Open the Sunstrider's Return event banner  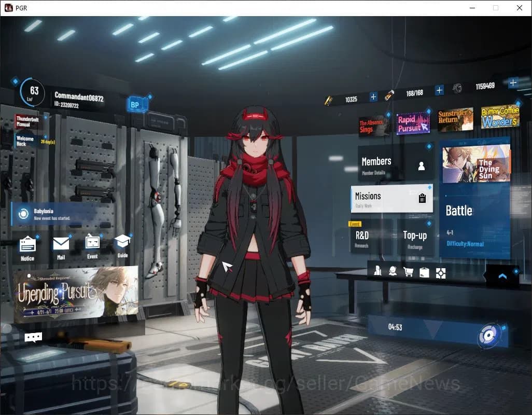455,120
